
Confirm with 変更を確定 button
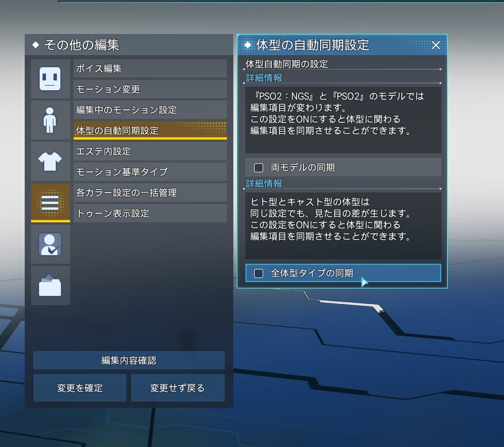click(80, 388)
